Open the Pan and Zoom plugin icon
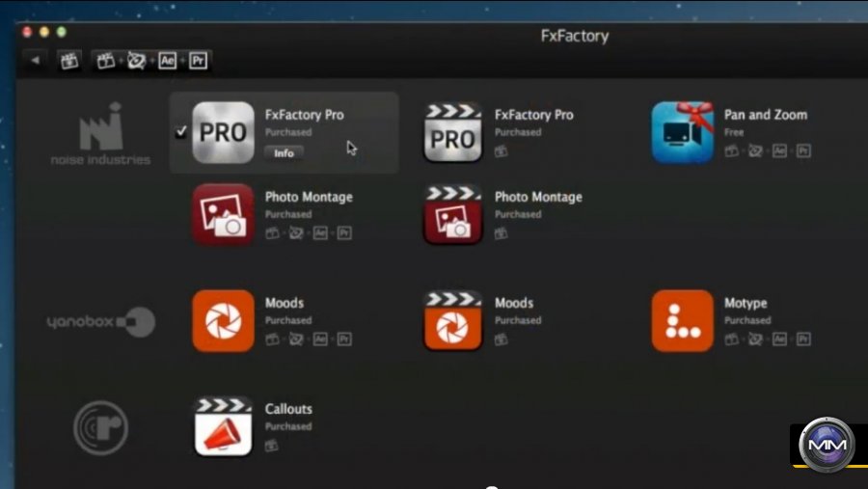The height and width of the screenshot is (489, 868). click(683, 132)
